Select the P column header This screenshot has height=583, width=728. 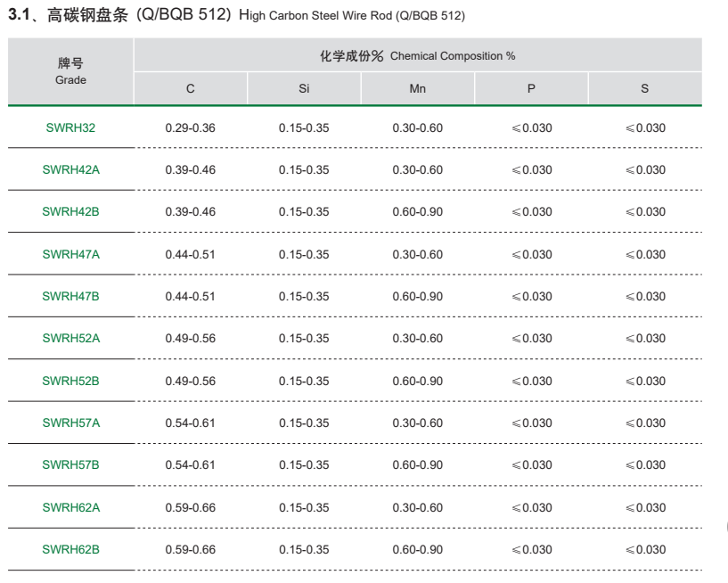tap(531, 89)
